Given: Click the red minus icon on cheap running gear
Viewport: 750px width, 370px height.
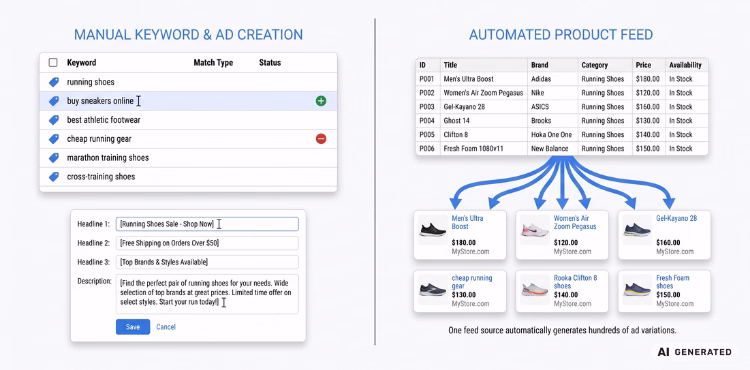Looking at the screenshot, I should (321, 139).
